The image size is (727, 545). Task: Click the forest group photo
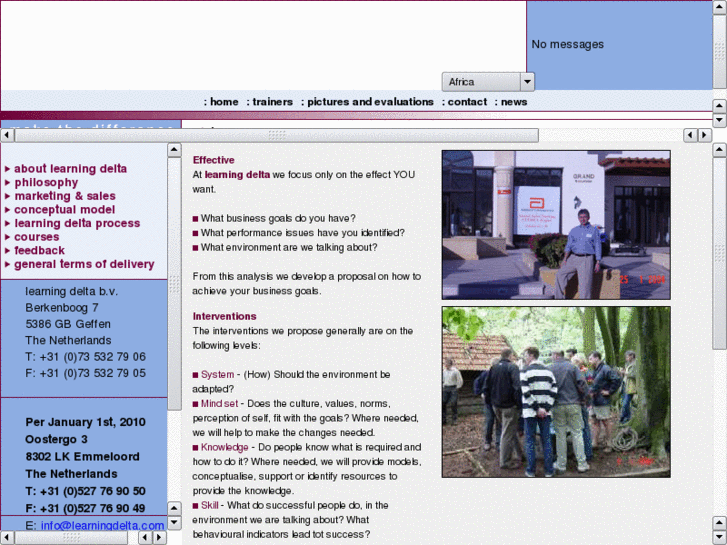(556, 392)
